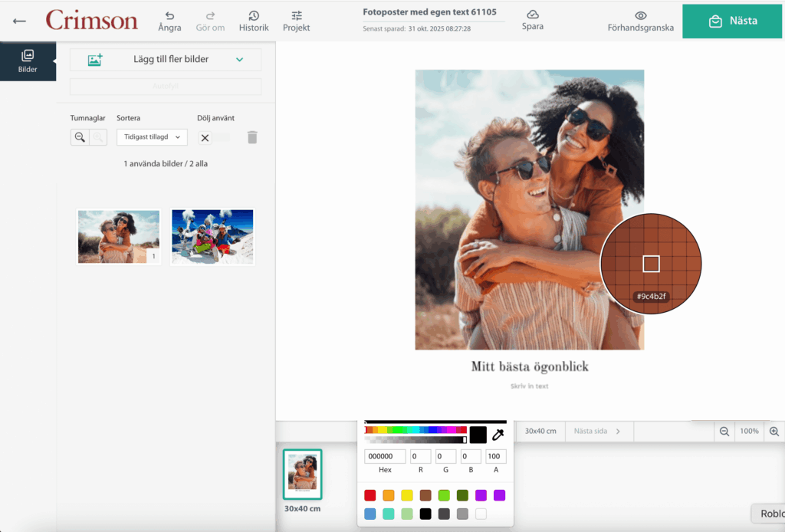Click the back arrow icon
The width and height of the screenshot is (785, 532).
[19, 21]
